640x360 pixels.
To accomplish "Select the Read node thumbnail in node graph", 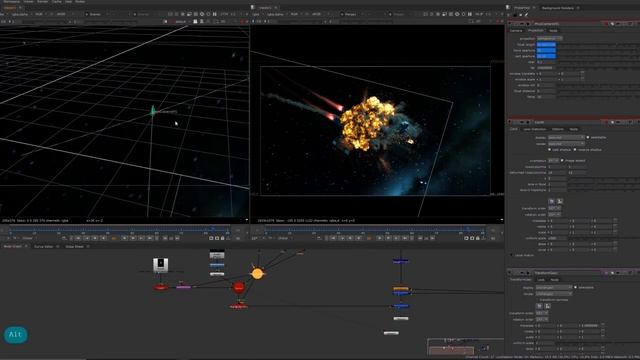I will pos(160,264).
